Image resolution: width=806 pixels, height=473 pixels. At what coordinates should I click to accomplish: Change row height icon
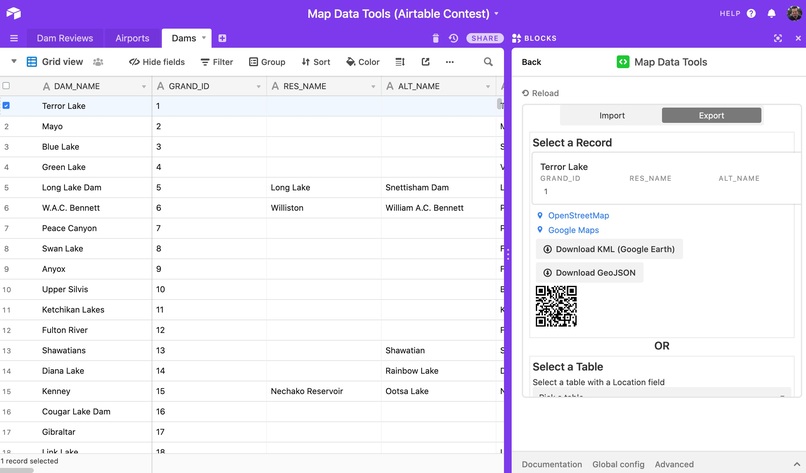pyautogui.click(x=400, y=62)
